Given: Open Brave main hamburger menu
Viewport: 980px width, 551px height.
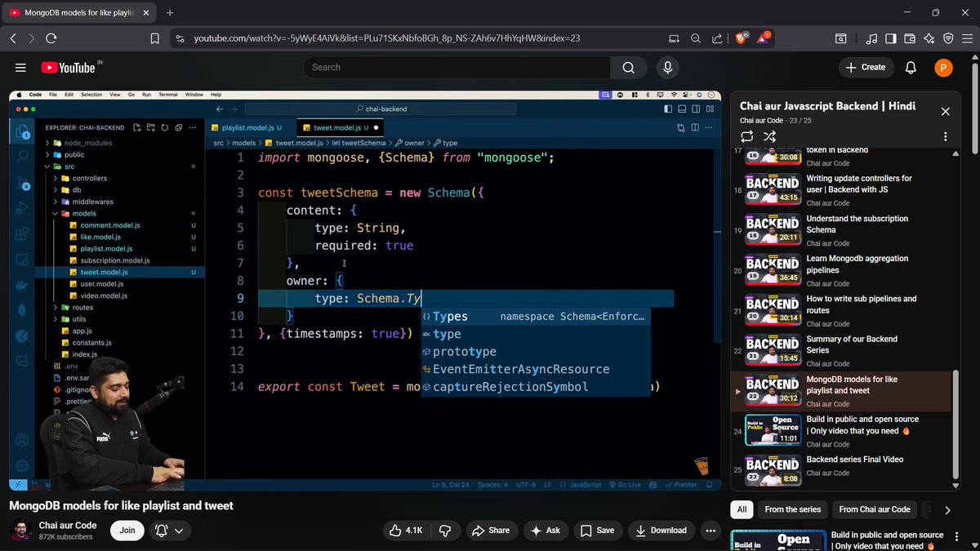Looking at the screenshot, I should pos(967,38).
